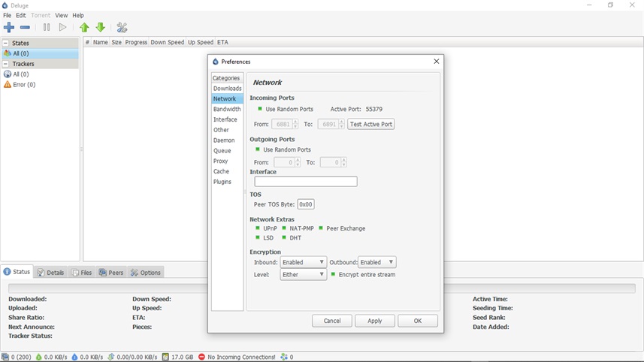Select the Error (0) tracker filter
Screen dimensions: 644x362
(x=41, y=85)
